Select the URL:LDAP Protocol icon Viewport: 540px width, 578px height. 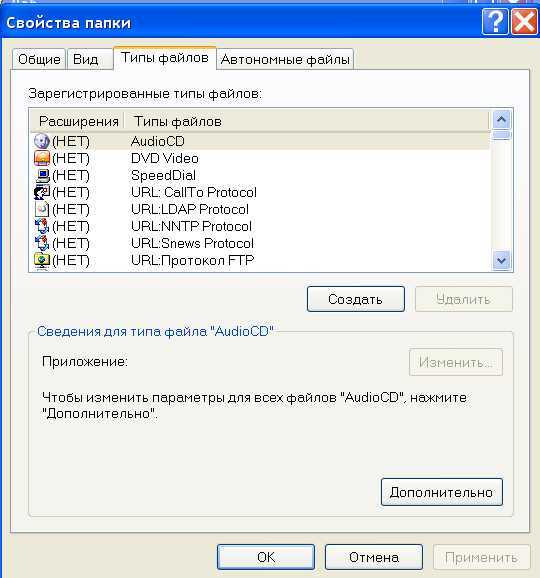[42, 209]
